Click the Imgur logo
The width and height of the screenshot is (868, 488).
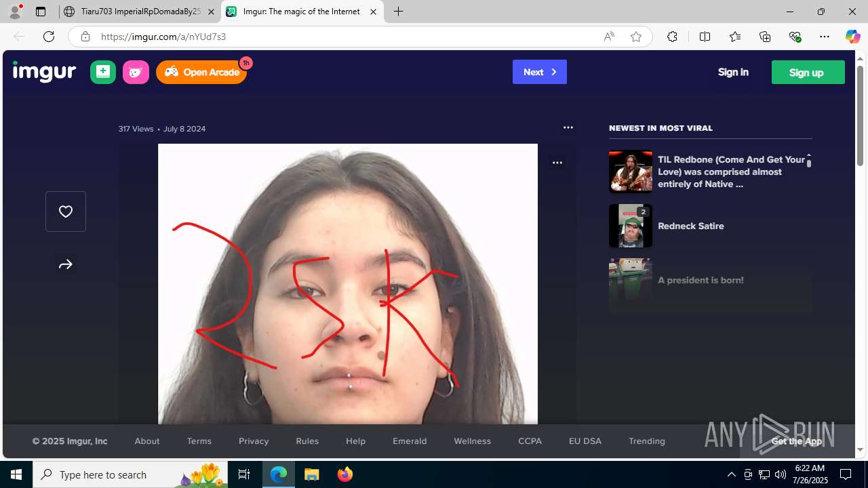click(x=44, y=72)
